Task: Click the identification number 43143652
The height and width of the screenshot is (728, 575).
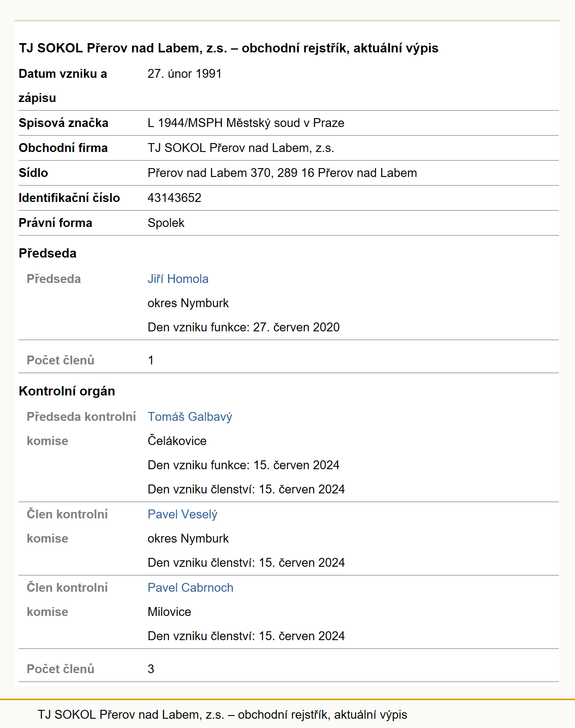Action: click(174, 198)
